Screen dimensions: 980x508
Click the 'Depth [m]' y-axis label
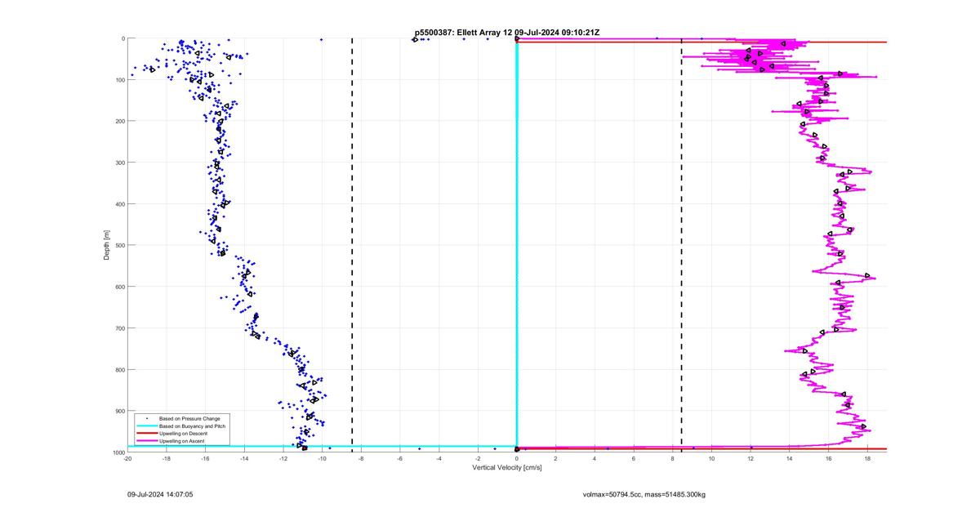click(107, 245)
